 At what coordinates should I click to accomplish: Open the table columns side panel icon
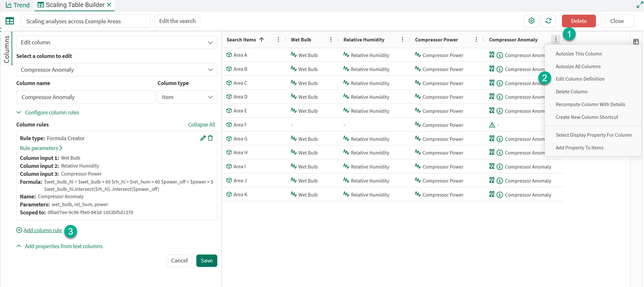pos(636,42)
